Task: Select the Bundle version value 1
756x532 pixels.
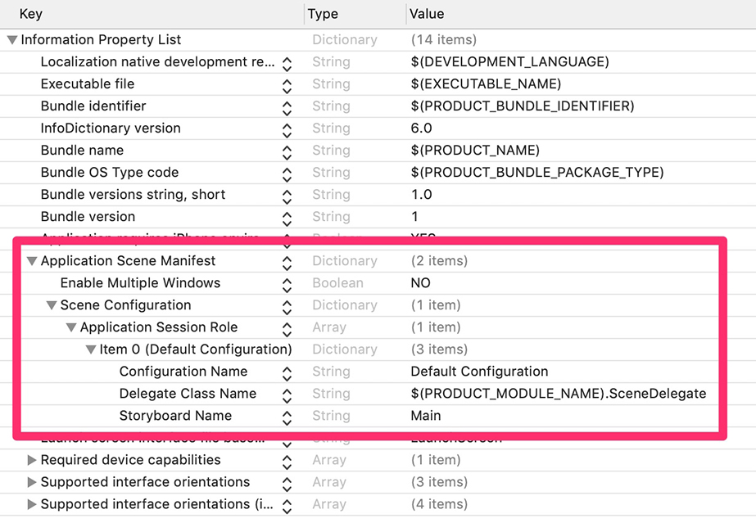Action: click(414, 217)
